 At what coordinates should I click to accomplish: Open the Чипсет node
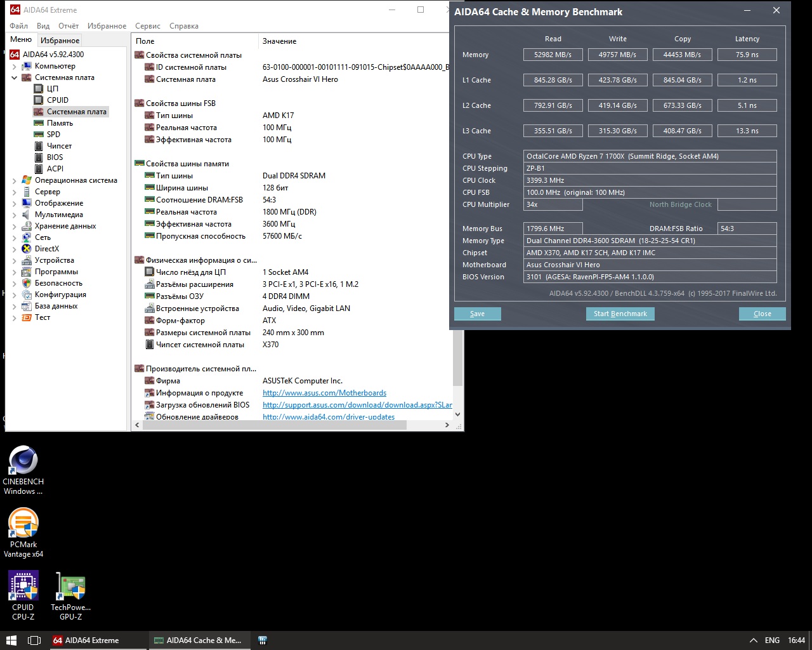[59, 146]
